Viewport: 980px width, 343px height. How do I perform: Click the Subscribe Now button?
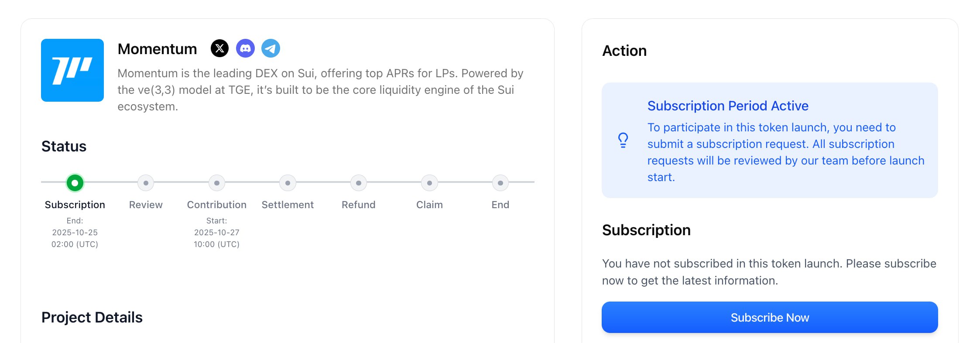tap(769, 317)
